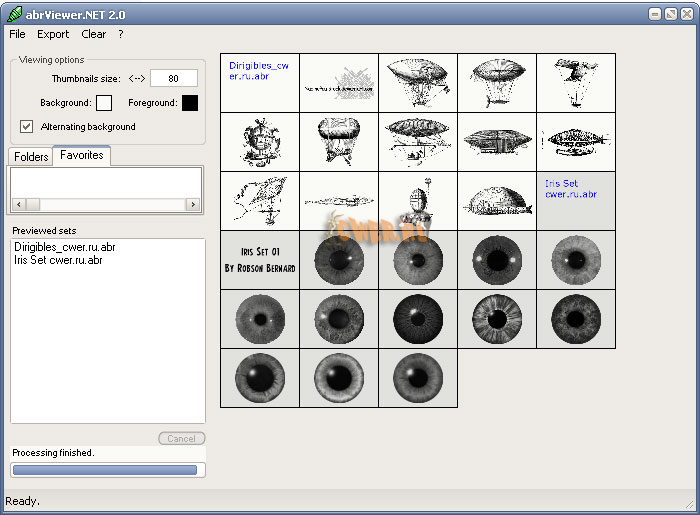Open the Export menu
This screenshot has height=515, width=700.
[x=53, y=34]
